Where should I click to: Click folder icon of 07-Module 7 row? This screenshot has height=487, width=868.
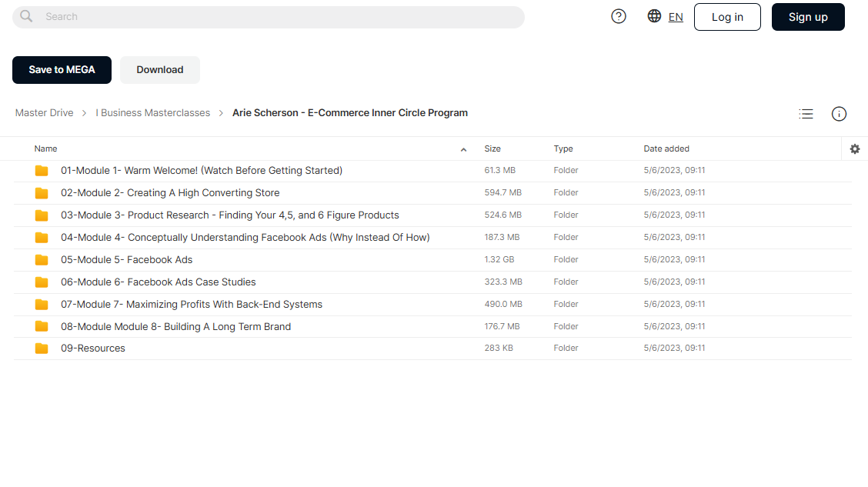pos(42,305)
